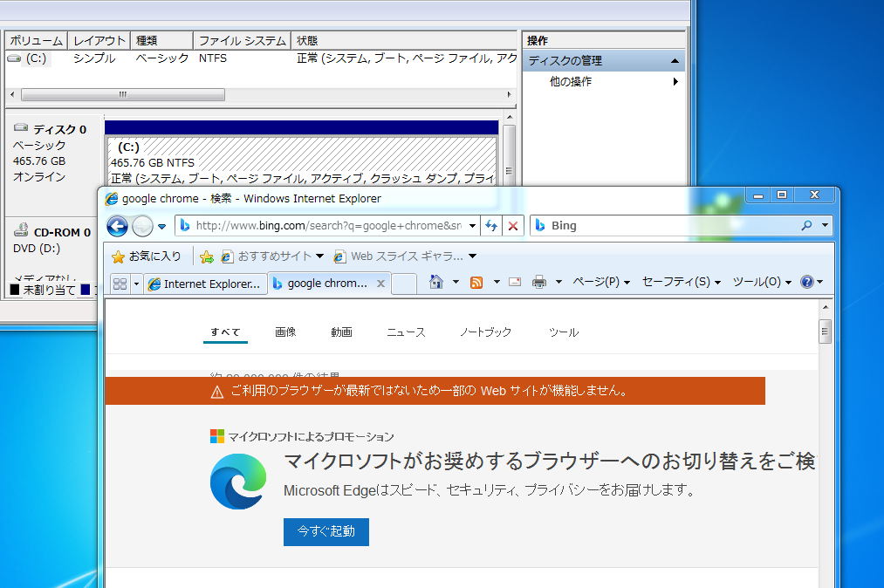Open the ツール(O) menu

pyautogui.click(x=762, y=282)
